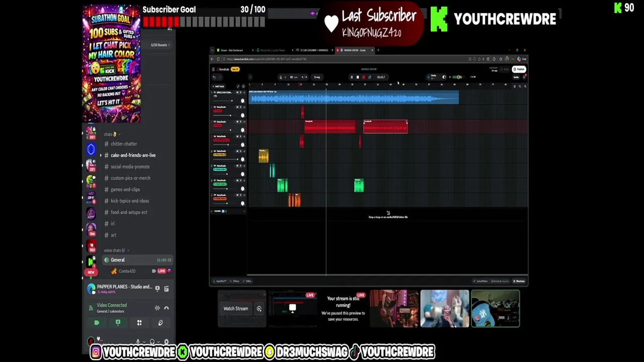Click the server icon with the 106 badge
The image size is (644, 362).
click(x=91, y=229)
